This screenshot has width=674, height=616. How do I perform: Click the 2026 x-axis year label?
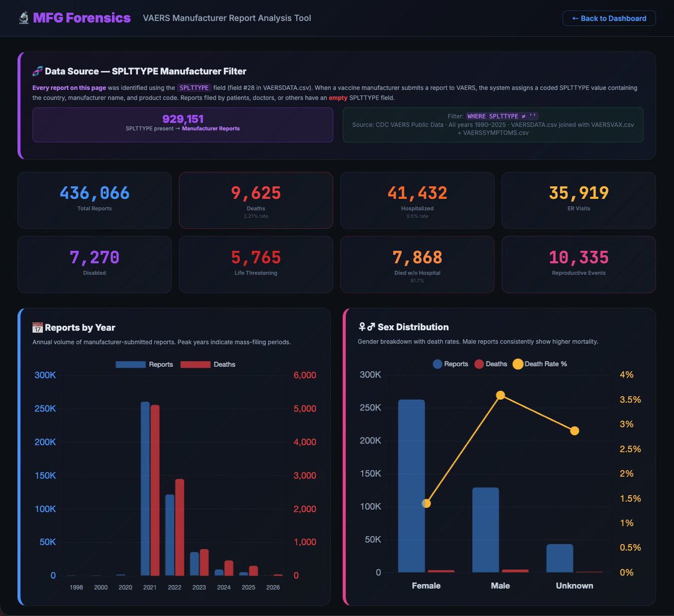tap(273, 587)
